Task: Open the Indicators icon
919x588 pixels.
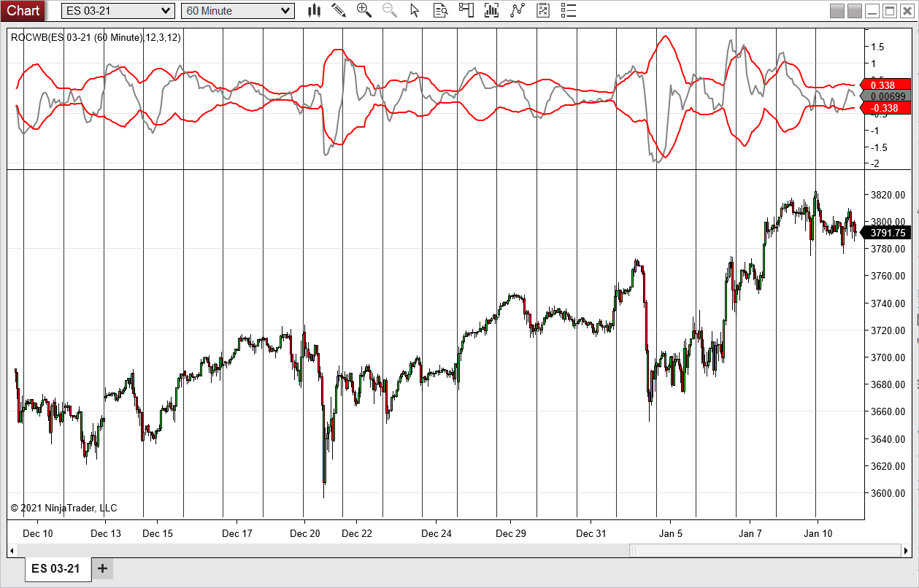Action: coord(518,10)
